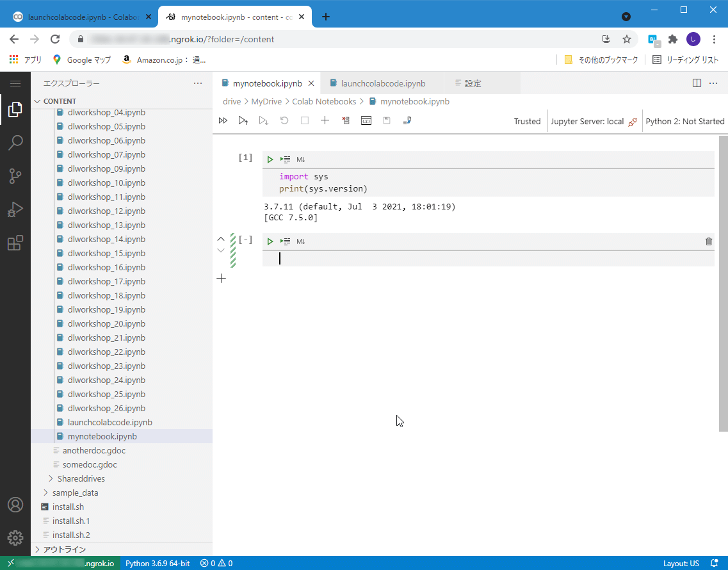This screenshot has width=728, height=570.
Task: Convert the empty cell to Markdown
Action: (300, 241)
